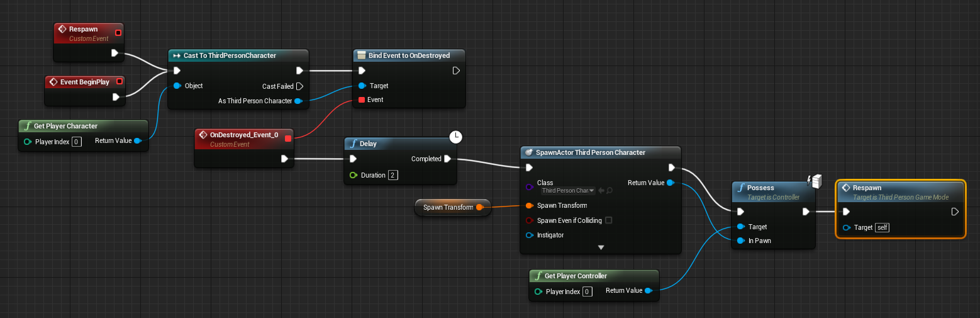Click SpawnActor Instigator pin
980x318 pixels.
[530, 236]
